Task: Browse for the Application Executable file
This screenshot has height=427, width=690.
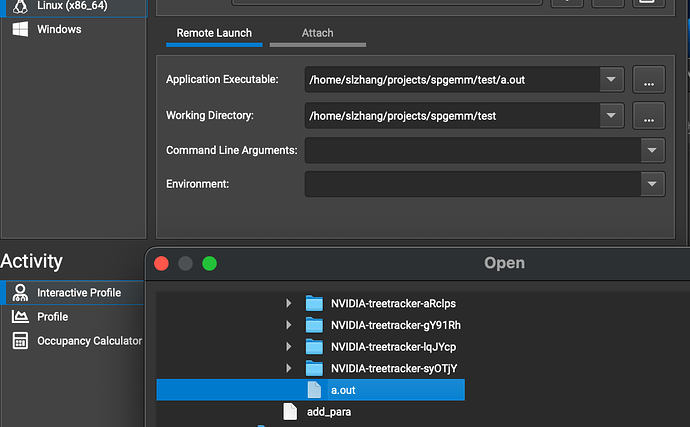Action: (x=649, y=80)
